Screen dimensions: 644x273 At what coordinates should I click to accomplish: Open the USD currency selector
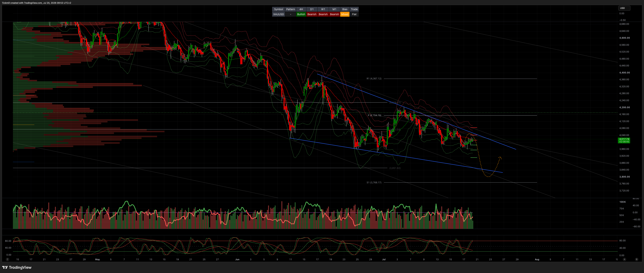pyautogui.click(x=624, y=8)
